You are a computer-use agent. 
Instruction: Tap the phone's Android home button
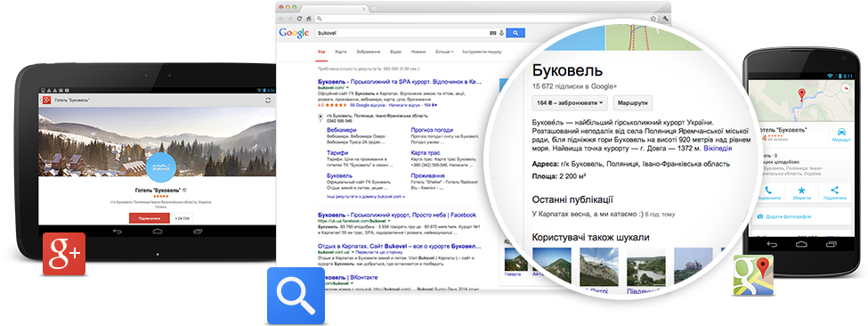point(801,244)
